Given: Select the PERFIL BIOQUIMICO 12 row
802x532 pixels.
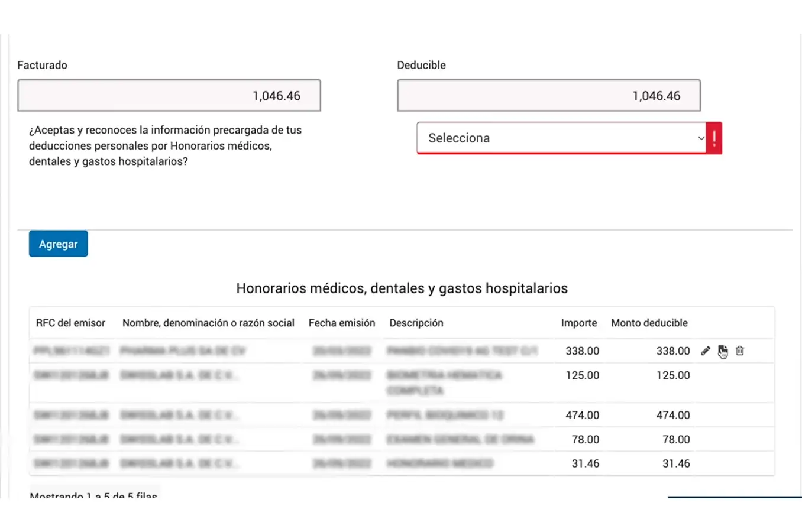Looking at the screenshot, I should pos(355,415).
